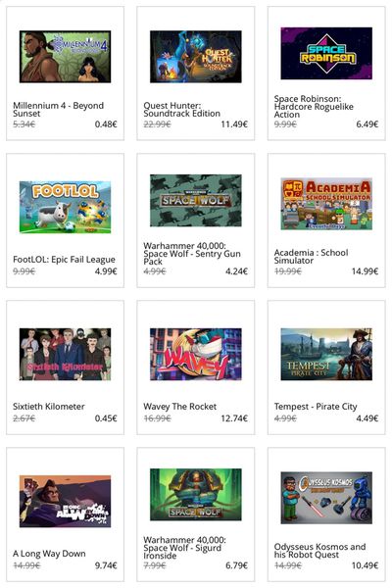Open Academia : School Simulator title link
Screen dimensions: 392x588
point(311,257)
